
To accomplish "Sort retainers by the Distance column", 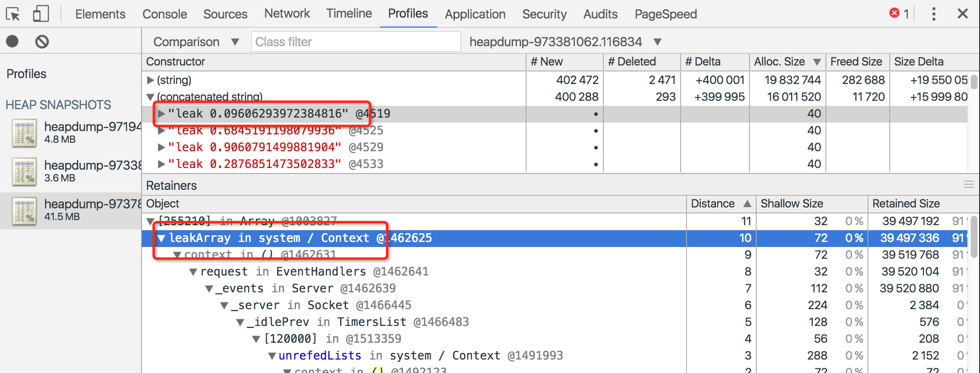I will pyautogui.click(x=721, y=204).
